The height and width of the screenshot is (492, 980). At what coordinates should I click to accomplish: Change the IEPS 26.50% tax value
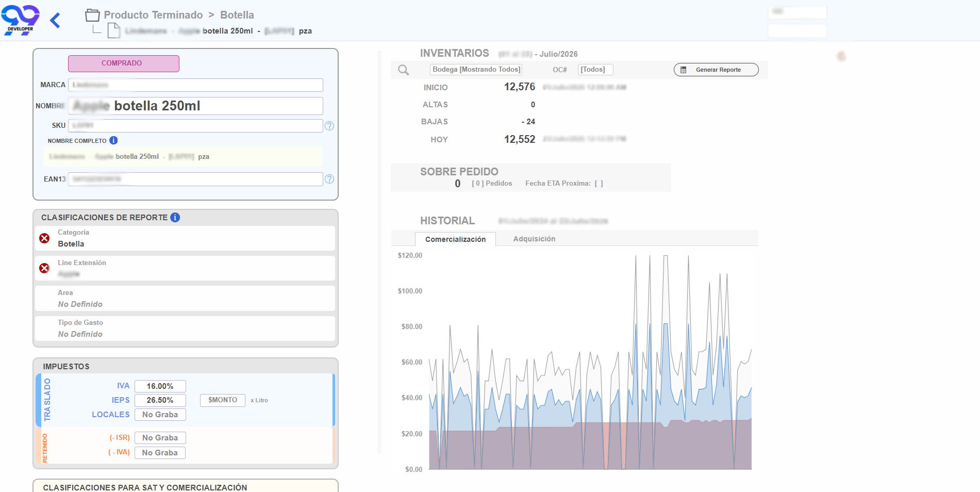point(160,400)
